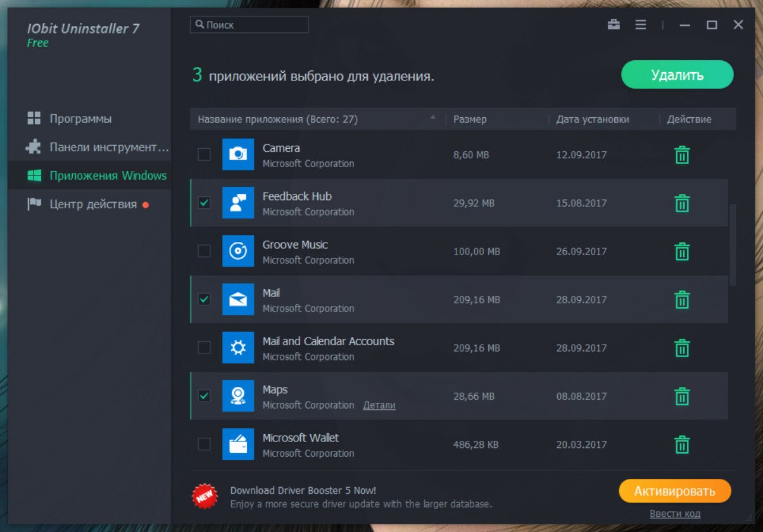Check the Groove Music checkbox
This screenshot has width=763, height=532.
coord(204,251)
